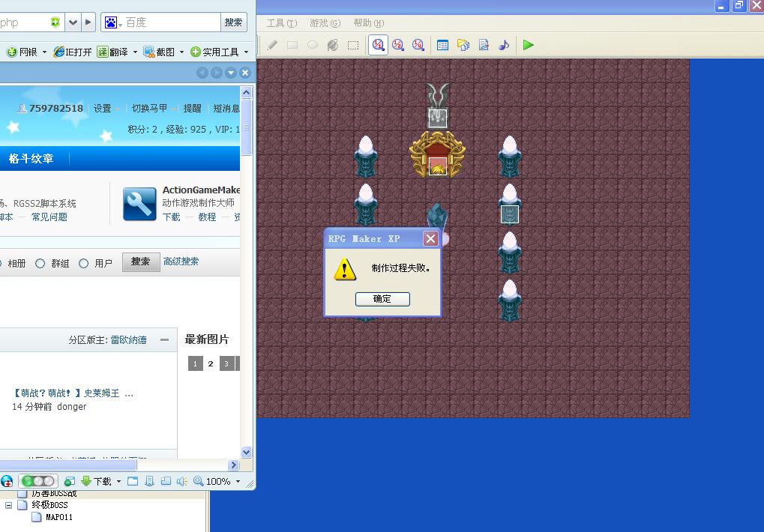This screenshot has height=532, width=764.
Task: Select the pencil drawing tool in RPG Maker
Action: (272, 45)
